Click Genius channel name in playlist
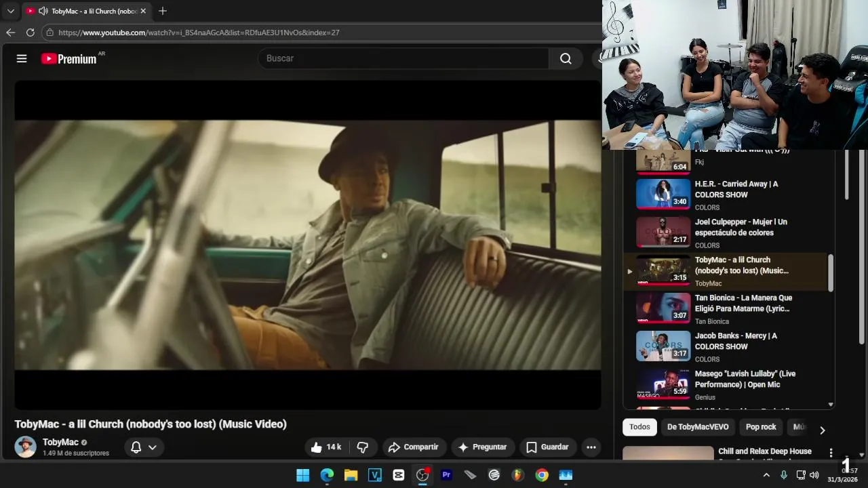This screenshot has width=868, height=488. coord(705,397)
